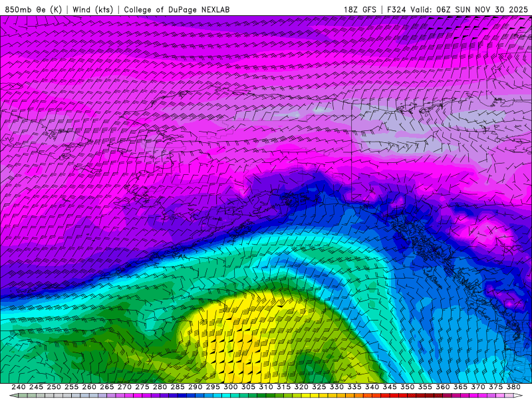
Task: Click the 255 value on the color scale
Action: 71,387
